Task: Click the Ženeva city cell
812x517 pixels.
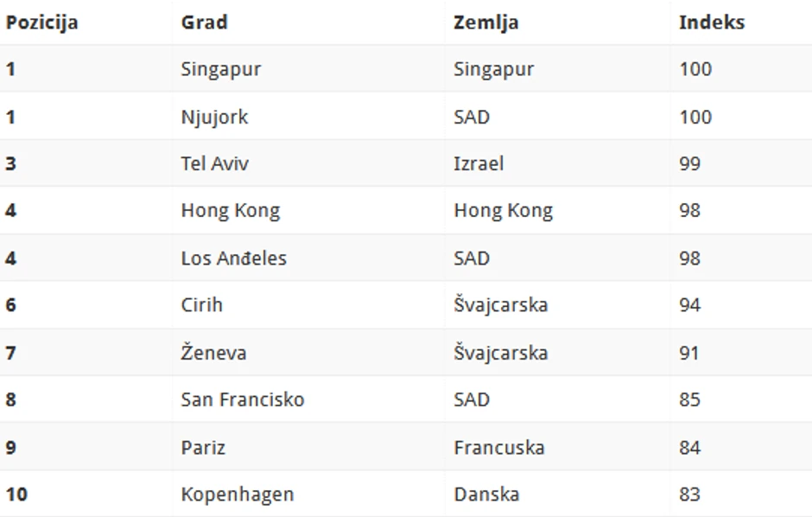Action: [213, 353]
